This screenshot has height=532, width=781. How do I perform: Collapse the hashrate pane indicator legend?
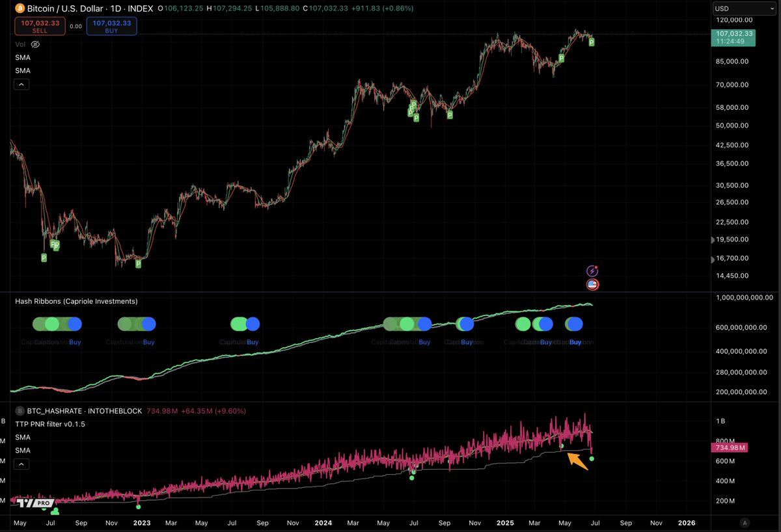coord(21,464)
